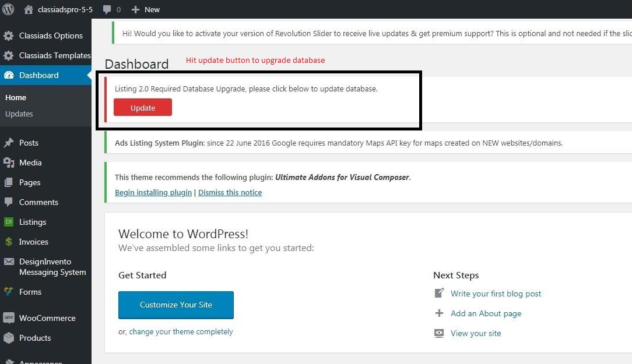Open the WooCommerce menu
This screenshot has height=364, width=632.
tap(46, 318)
